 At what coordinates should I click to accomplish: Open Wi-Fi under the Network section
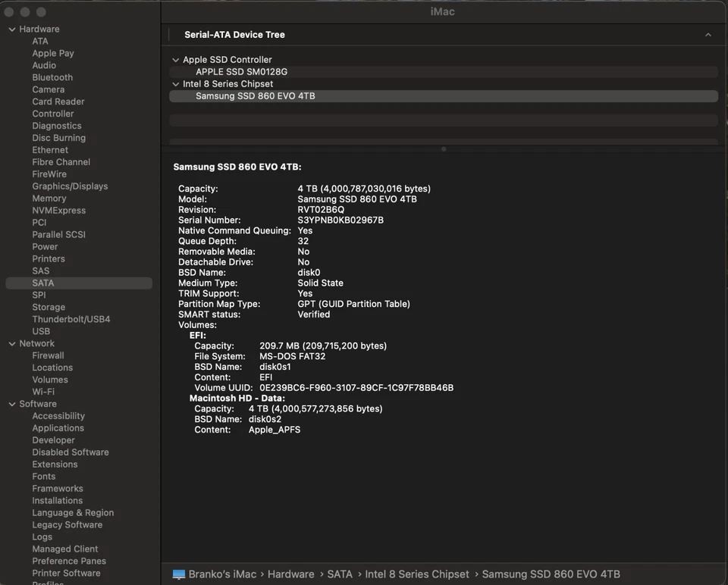[43, 392]
